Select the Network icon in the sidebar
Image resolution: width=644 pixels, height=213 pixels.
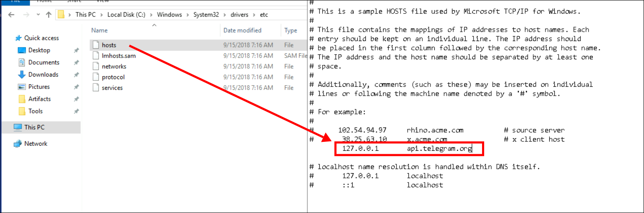tap(18, 144)
